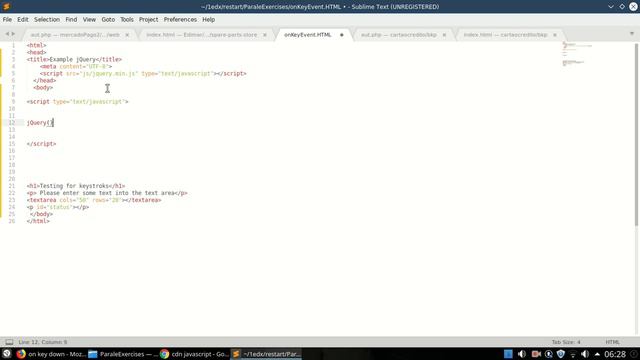Select the onKeyEvent.HTML tab
The height and width of the screenshot is (360, 640).
pyautogui.click(x=308, y=35)
